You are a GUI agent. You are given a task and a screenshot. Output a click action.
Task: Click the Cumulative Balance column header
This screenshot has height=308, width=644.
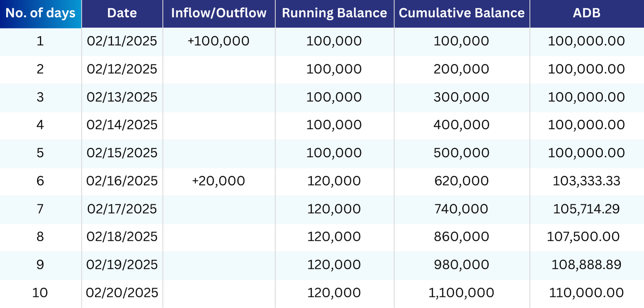coord(462,13)
